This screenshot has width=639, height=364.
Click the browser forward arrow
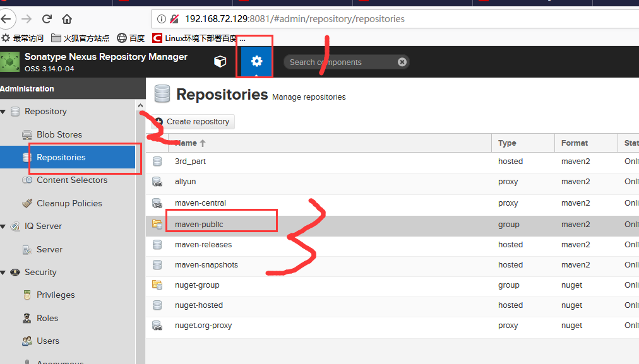27,19
